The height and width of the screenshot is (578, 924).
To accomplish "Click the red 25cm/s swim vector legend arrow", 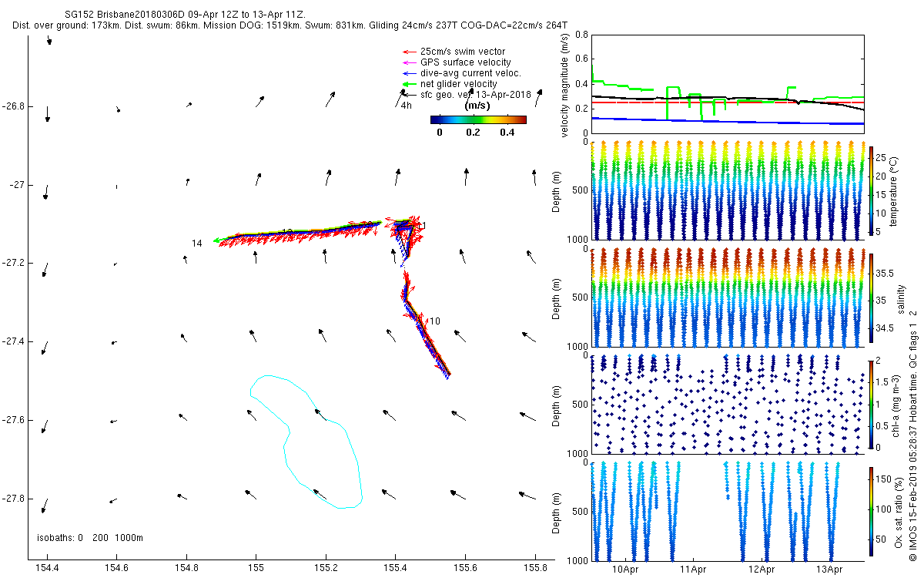I will pyautogui.click(x=408, y=52).
